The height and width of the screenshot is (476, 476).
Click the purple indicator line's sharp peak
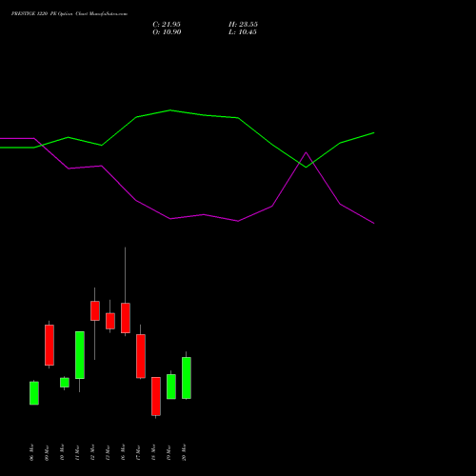(306, 152)
